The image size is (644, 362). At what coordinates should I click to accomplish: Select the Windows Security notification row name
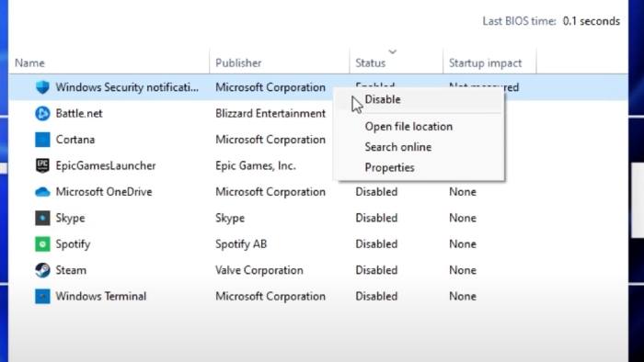(127, 87)
